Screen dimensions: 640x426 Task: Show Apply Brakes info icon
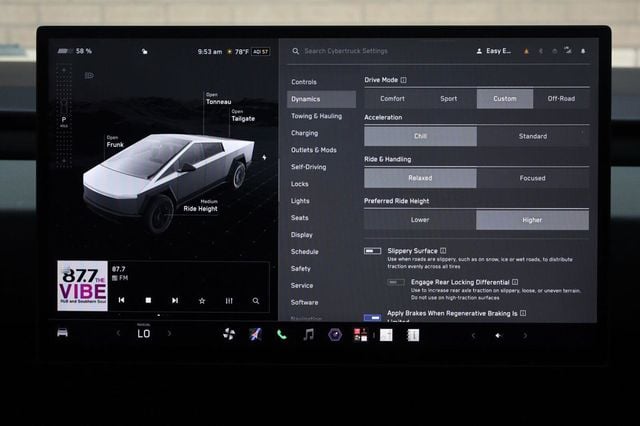pos(523,313)
